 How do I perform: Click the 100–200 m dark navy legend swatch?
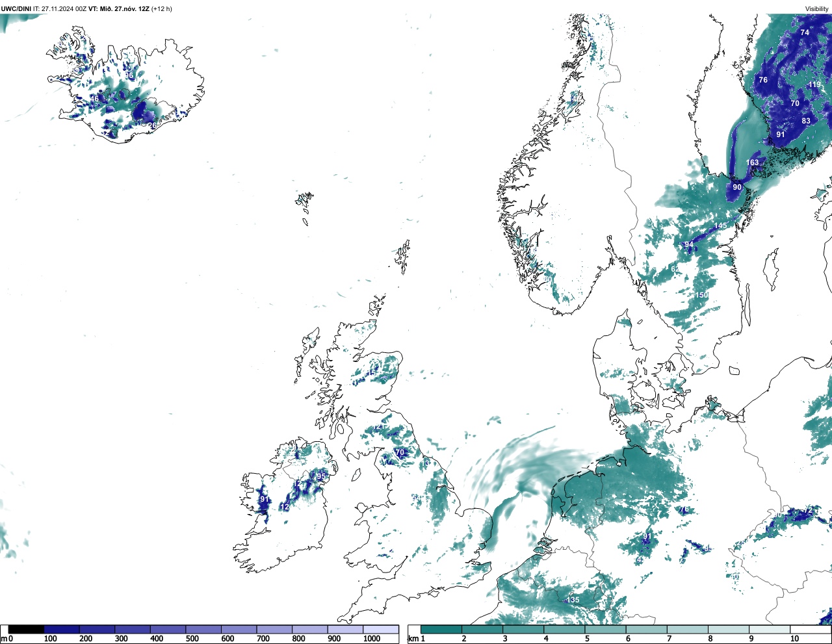pyautogui.click(x=62, y=630)
